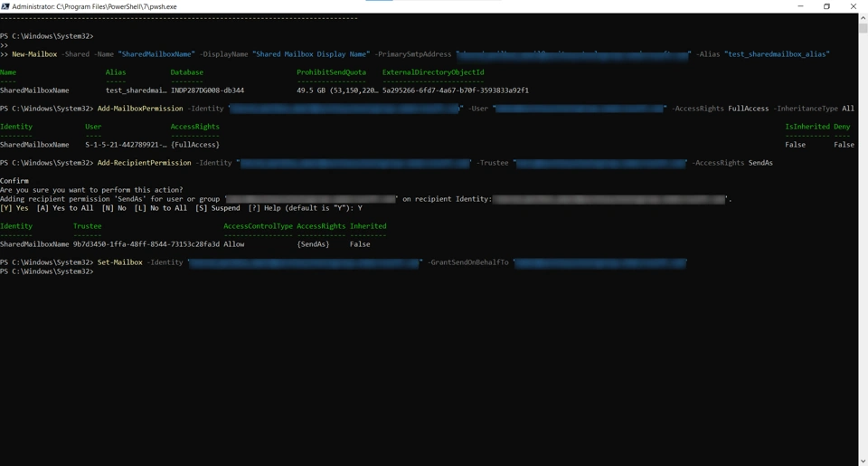Click the Set-Mailbox command
Screen dimensions: 868x466
coord(119,262)
